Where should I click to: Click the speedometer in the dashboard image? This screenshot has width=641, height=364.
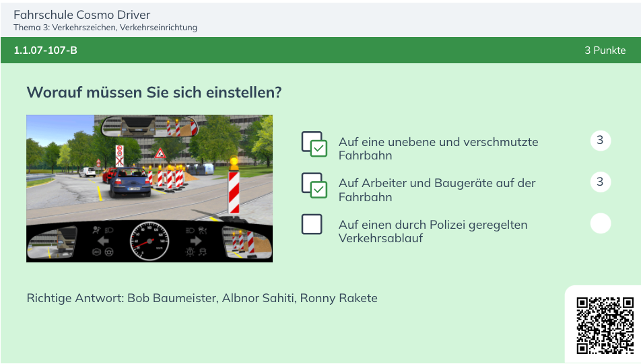(149, 242)
